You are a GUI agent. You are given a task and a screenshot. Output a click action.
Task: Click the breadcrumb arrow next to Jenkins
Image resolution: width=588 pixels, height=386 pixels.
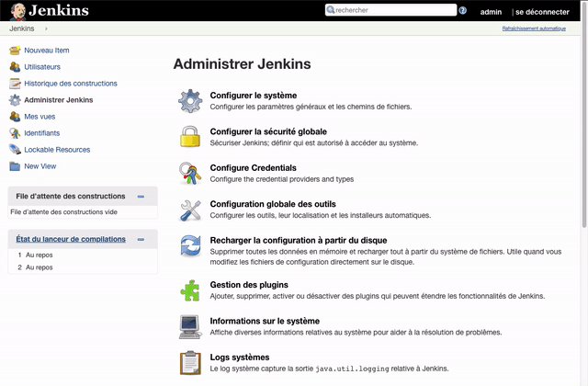pyautogui.click(x=46, y=28)
